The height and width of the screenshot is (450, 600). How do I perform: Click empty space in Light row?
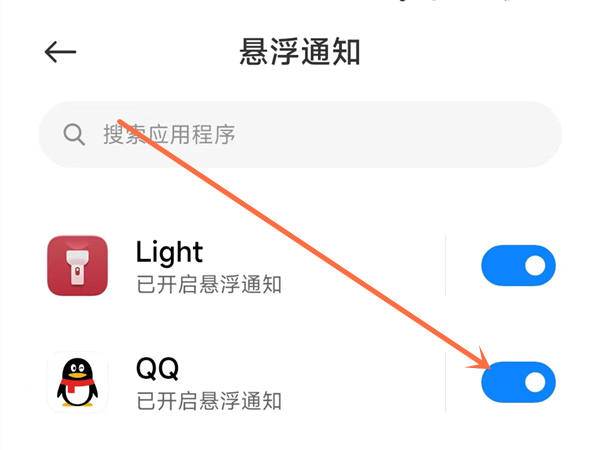pos(364,266)
